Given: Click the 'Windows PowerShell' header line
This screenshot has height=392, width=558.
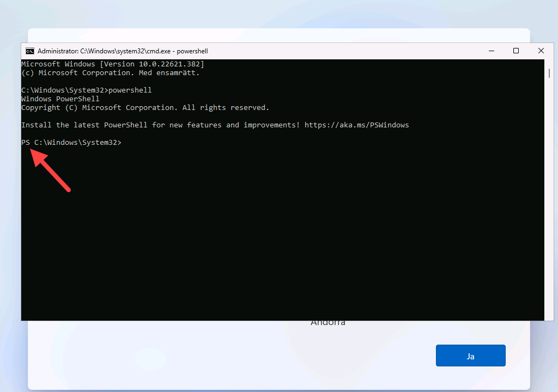Looking at the screenshot, I should pyautogui.click(x=60, y=99).
